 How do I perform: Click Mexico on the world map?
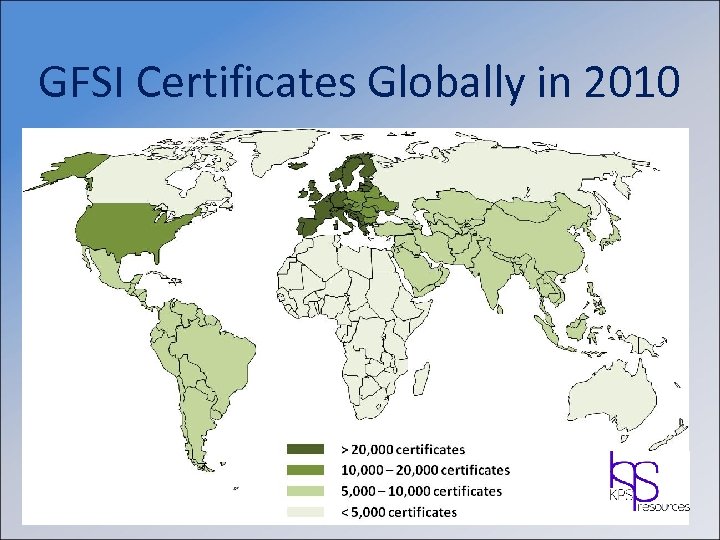coord(108,269)
